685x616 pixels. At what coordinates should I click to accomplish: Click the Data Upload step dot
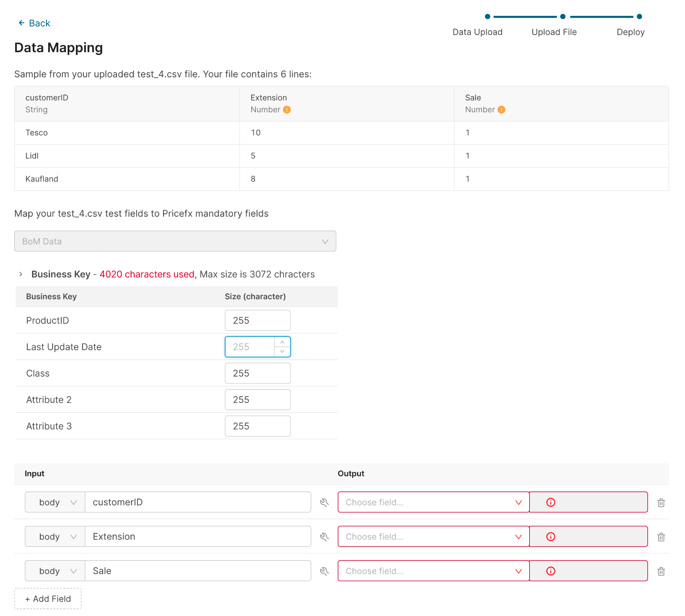click(x=488, y=17)
